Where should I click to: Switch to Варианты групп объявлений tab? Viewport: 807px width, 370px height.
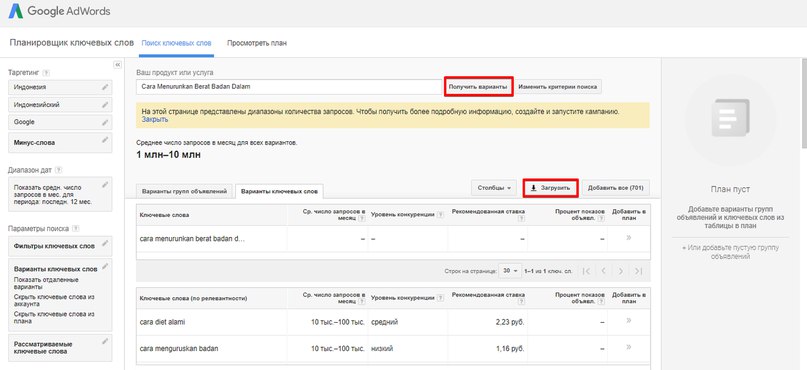click(x=184, y=191)
